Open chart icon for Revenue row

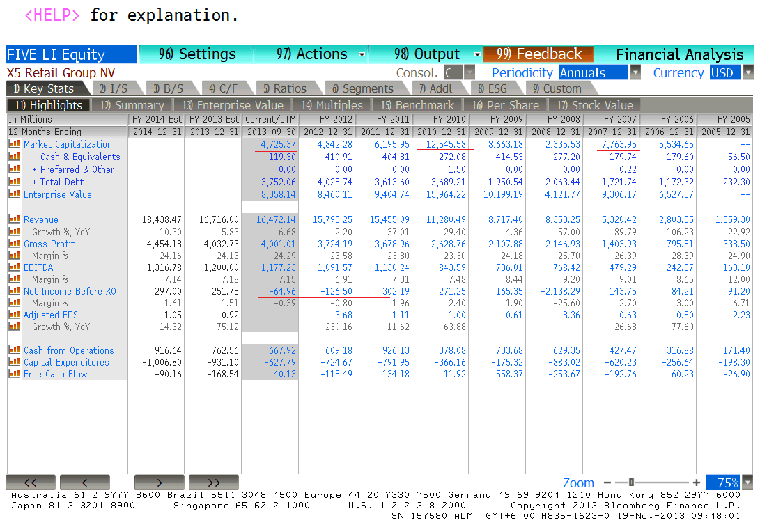click(14, 219)
